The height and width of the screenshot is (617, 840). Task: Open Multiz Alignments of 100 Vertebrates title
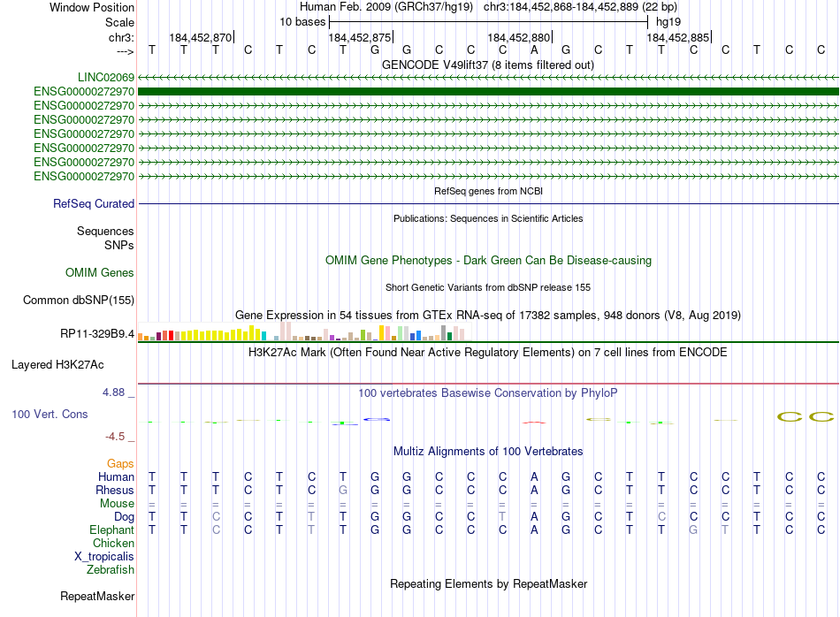(x=488, y=451)
